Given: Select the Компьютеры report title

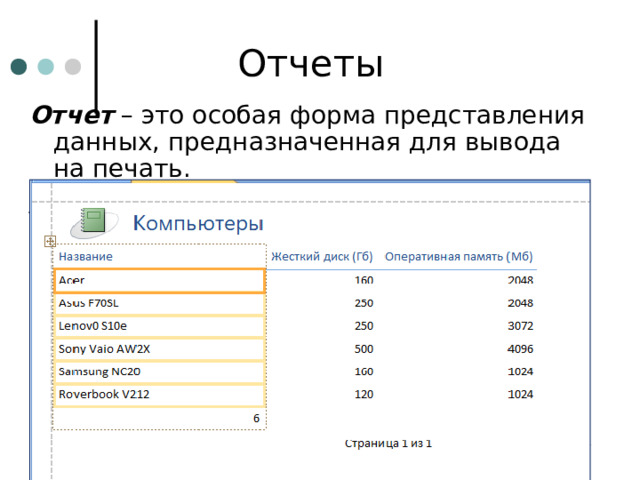Looking at the screenshot, I should (198, 223).
